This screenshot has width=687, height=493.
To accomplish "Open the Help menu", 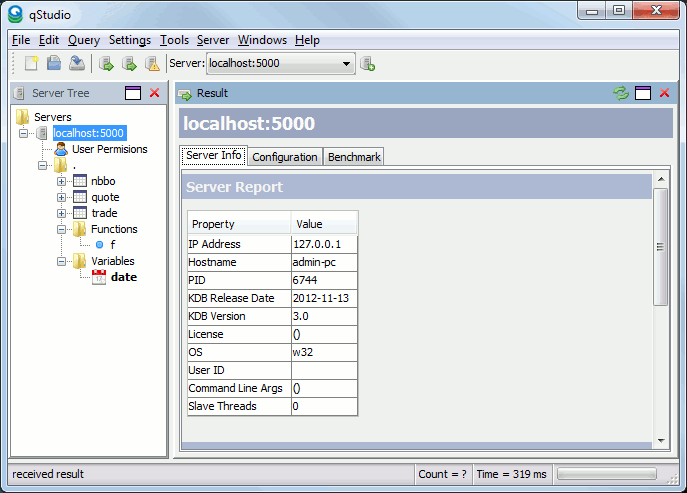I will 307,40.
